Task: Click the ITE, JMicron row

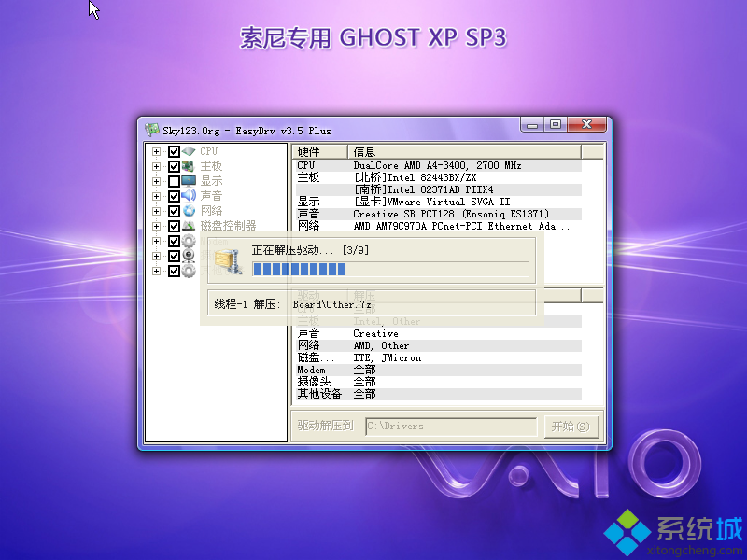Action: [437, 357]
